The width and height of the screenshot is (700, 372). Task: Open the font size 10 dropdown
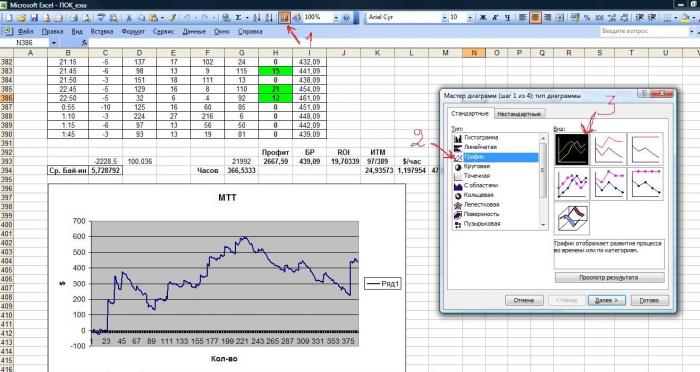[470, 18]
